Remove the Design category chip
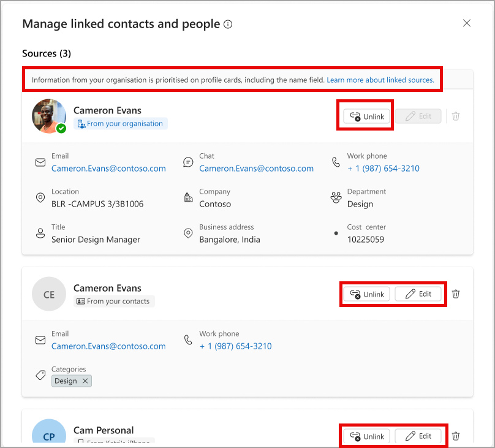This screenshot has width=495, height=448. [x=85, y=381]
